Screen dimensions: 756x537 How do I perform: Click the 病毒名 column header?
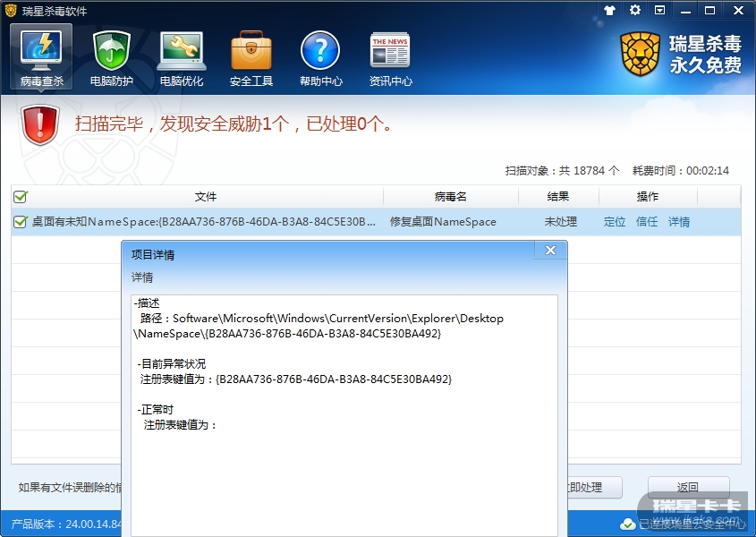coord(450,196)
